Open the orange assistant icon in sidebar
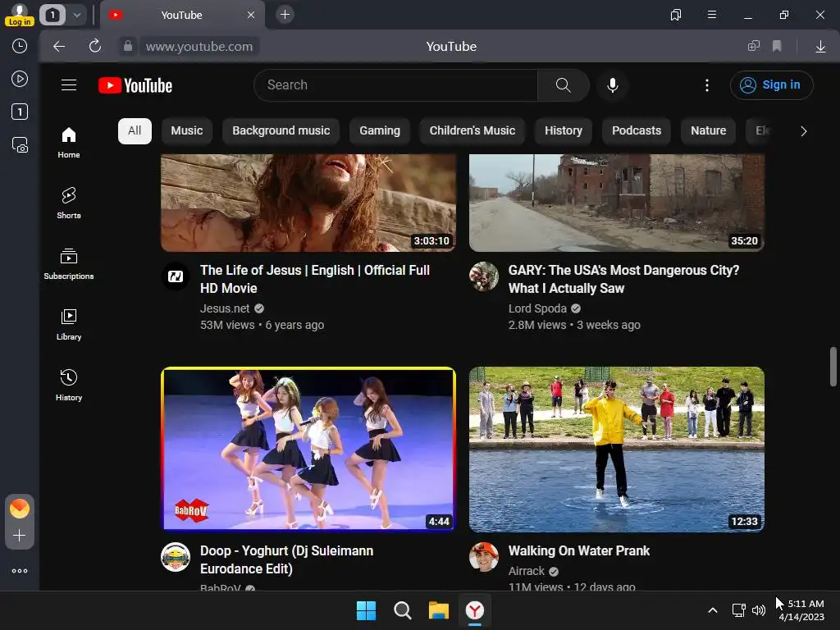Viewport: 840px width, 630px height. [20, 509]
